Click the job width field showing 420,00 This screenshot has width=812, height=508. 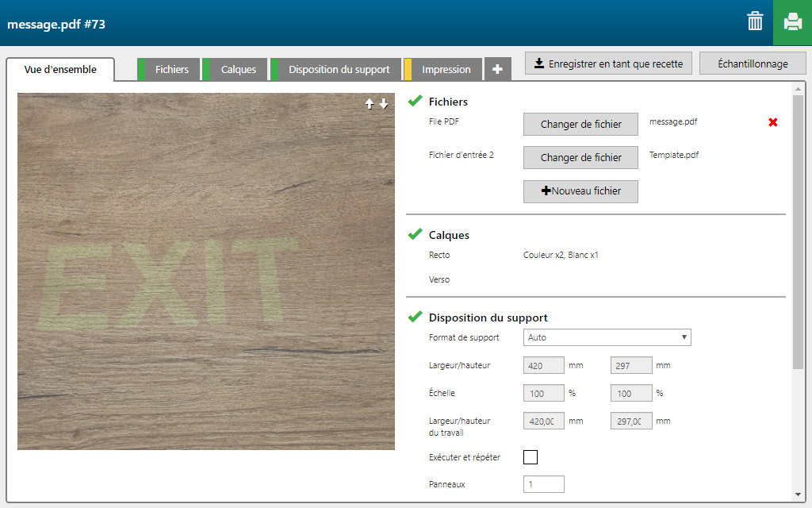[544, 421]
